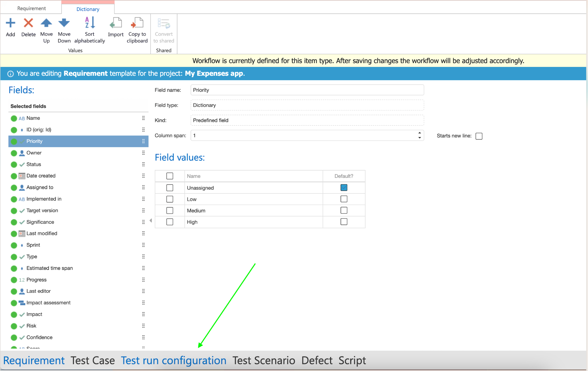Click the Import values icon

(x=116, y=23)
